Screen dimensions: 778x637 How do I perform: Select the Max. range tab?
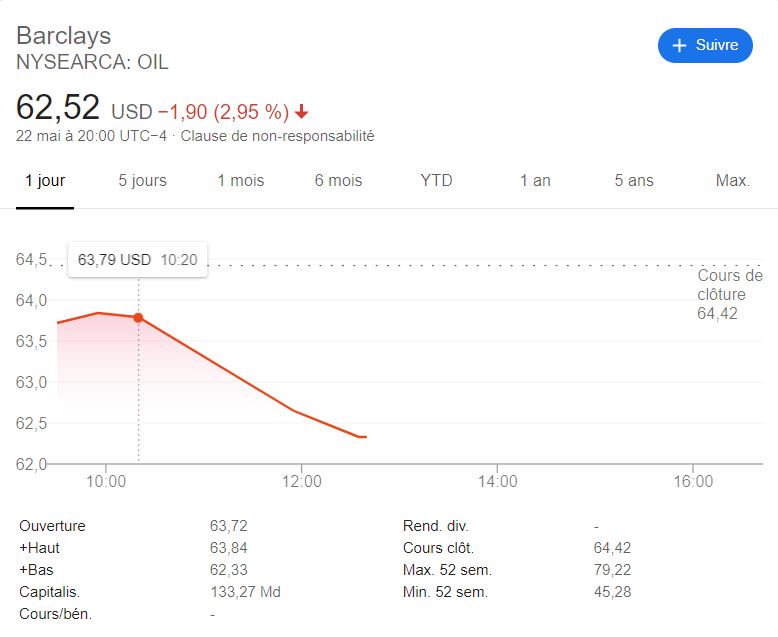[732, 181]
